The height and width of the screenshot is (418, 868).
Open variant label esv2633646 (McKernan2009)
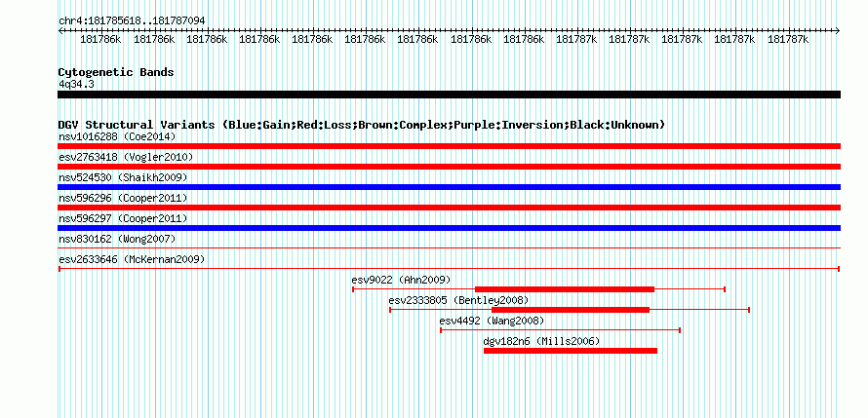(132, 259)
